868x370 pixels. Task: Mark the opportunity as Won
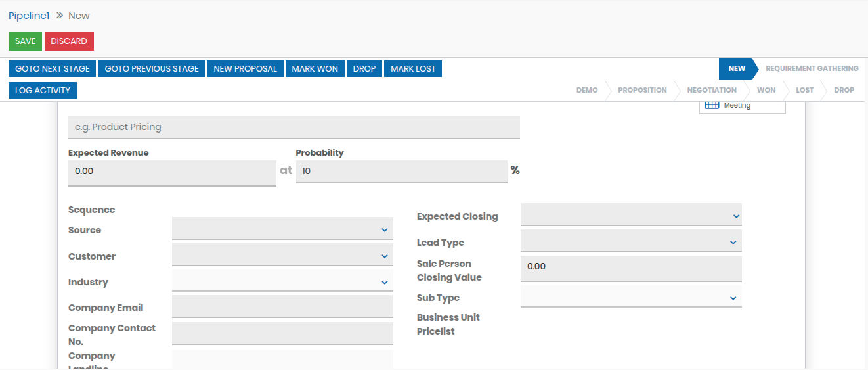pyautogui.click(x=315, y=68)
